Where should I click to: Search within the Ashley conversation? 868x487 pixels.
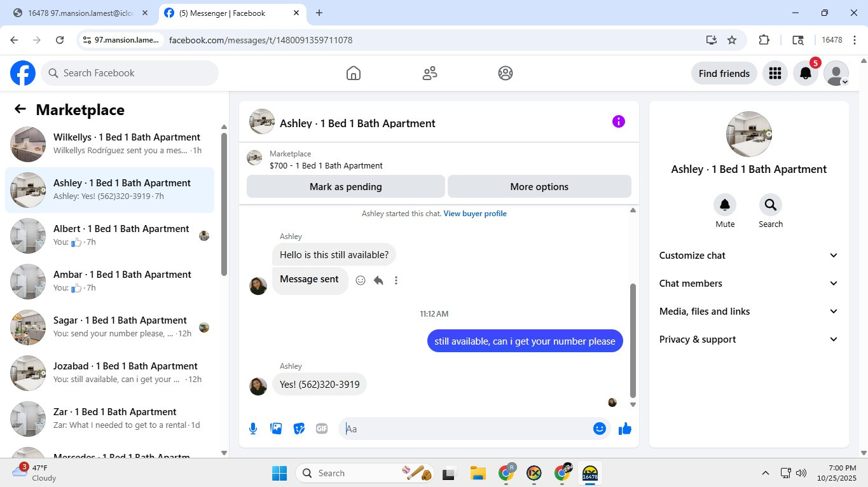(771, 205)
